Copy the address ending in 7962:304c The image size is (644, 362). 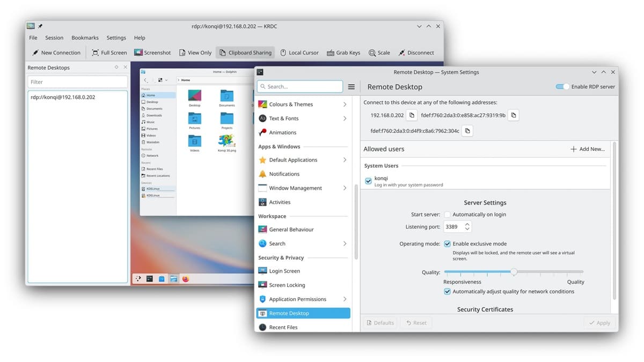[467, 131]
